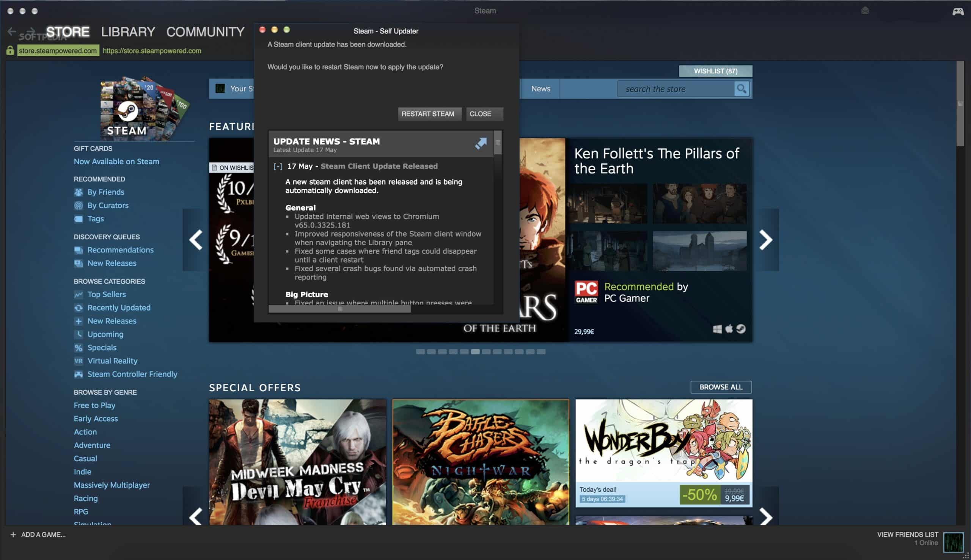Viewport: 971px width, 560px height.
Task: Click the update news vertical scrollbar handle
Action: point(497,142)
